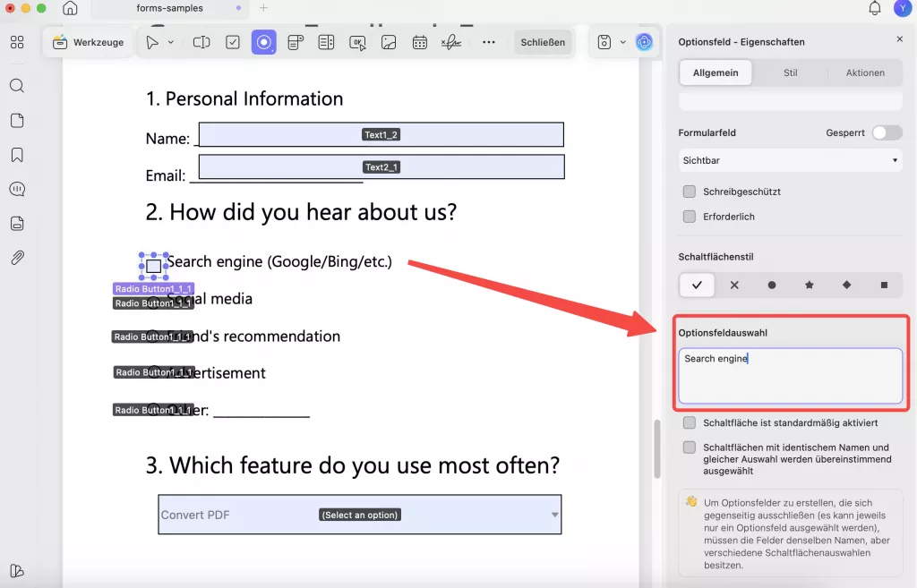Choose the image field tool
Screen dimensions: 917x588
coord(389,42)
